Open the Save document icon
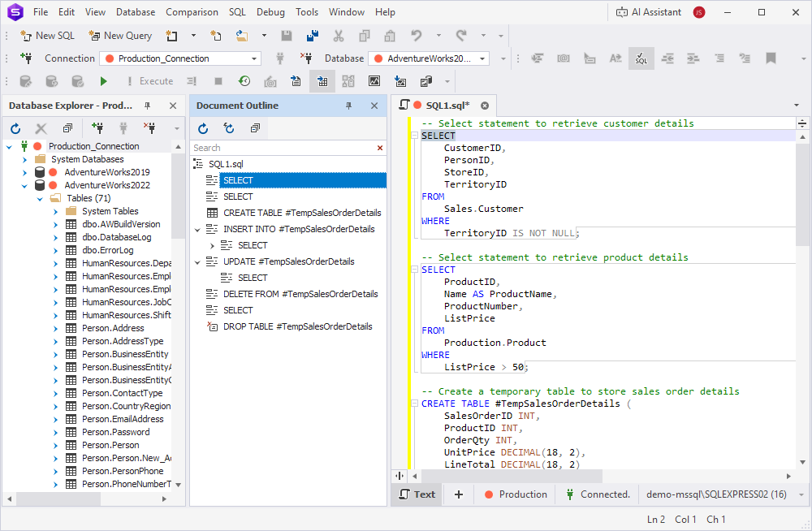The image size is (812, 531). point(286,35)
